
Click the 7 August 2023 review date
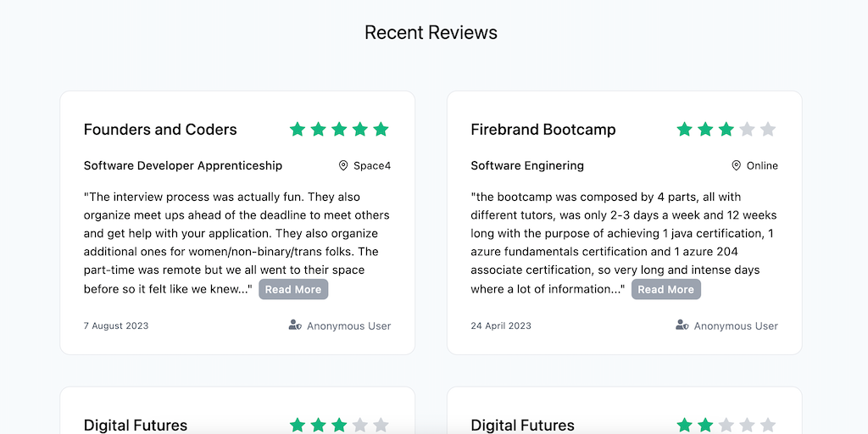[x=116, y=325]
